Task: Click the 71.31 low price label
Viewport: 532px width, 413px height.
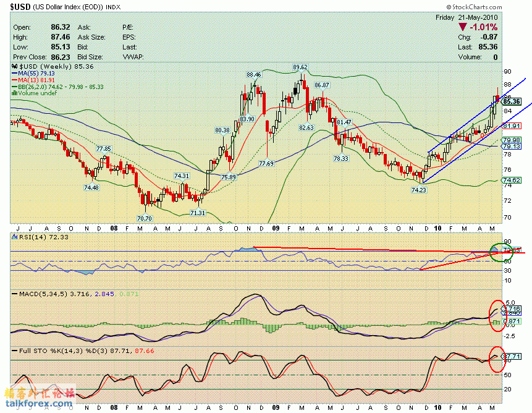Action: click(198, 213)
